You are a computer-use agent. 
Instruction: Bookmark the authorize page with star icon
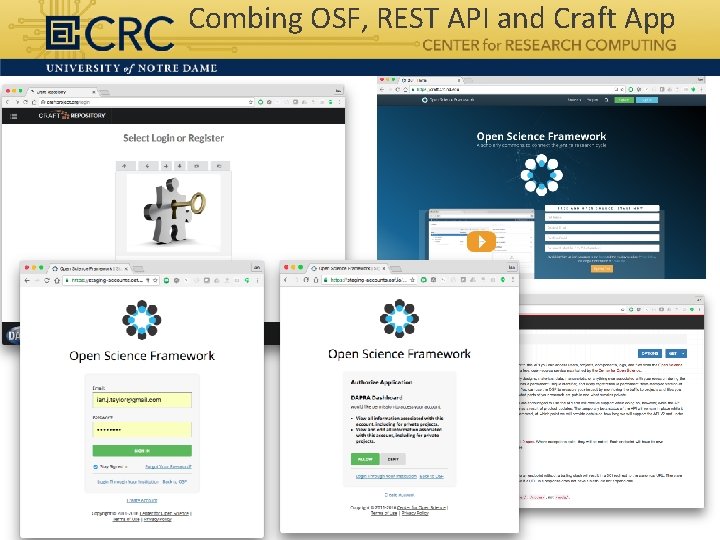[412, 280]
